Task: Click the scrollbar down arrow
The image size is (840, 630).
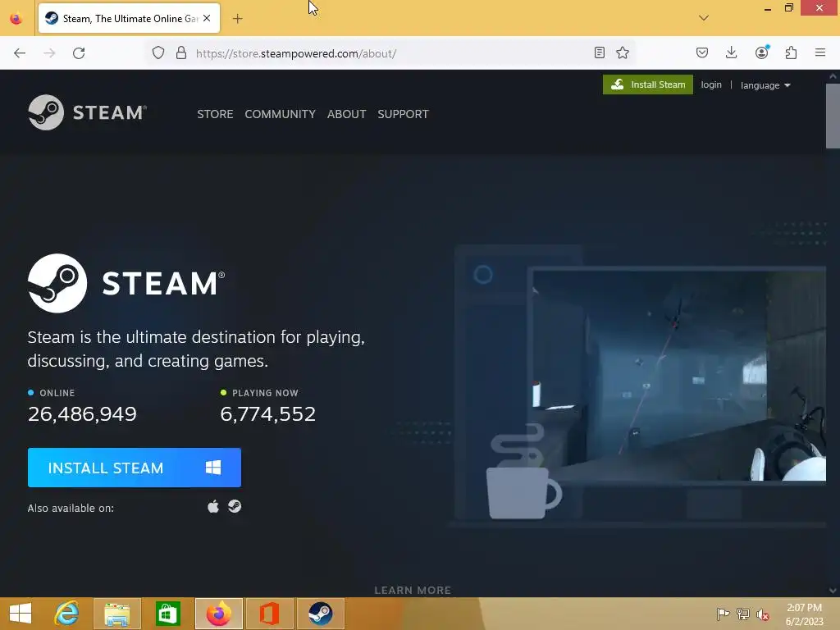Action: pyautogui.click(x=833, y=591)
